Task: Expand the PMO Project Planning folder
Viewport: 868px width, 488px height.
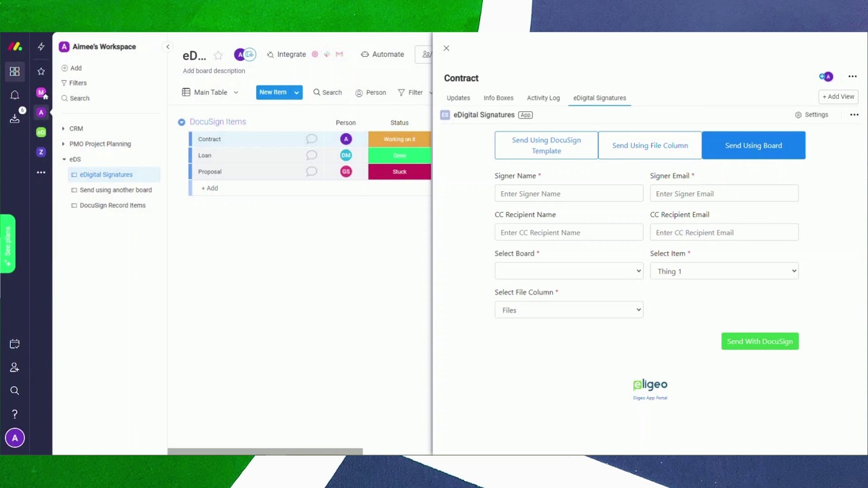Action: [63, 144]
